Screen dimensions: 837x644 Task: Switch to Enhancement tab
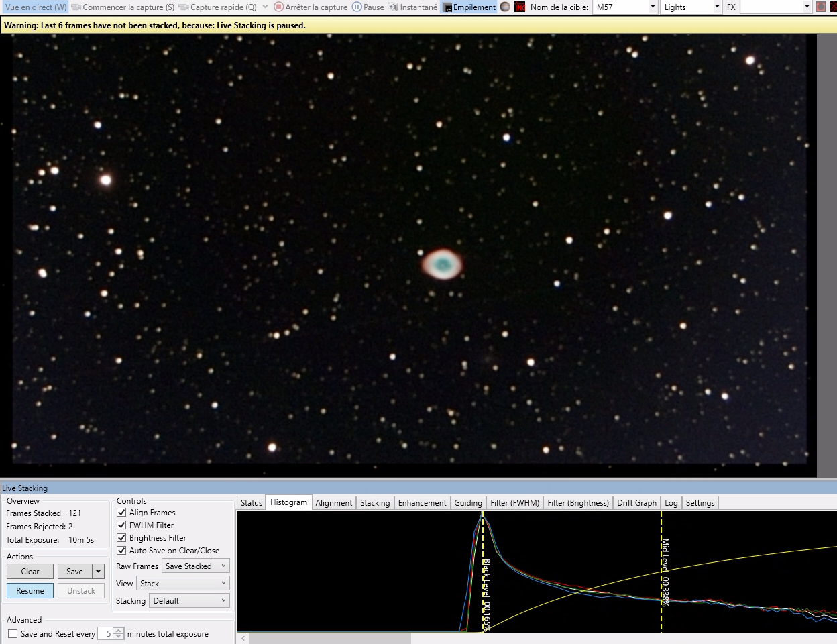pos(422,503)
